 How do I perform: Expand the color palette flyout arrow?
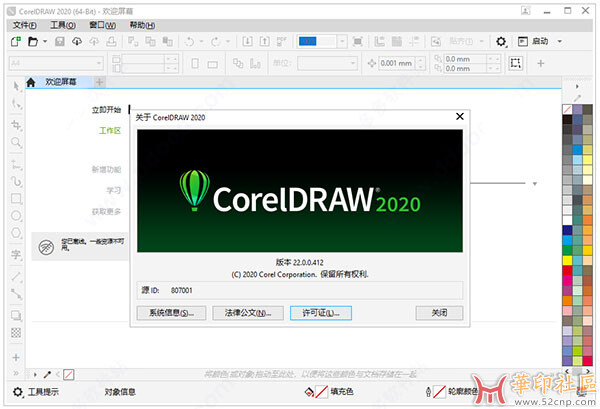click(x=577, y=87)
